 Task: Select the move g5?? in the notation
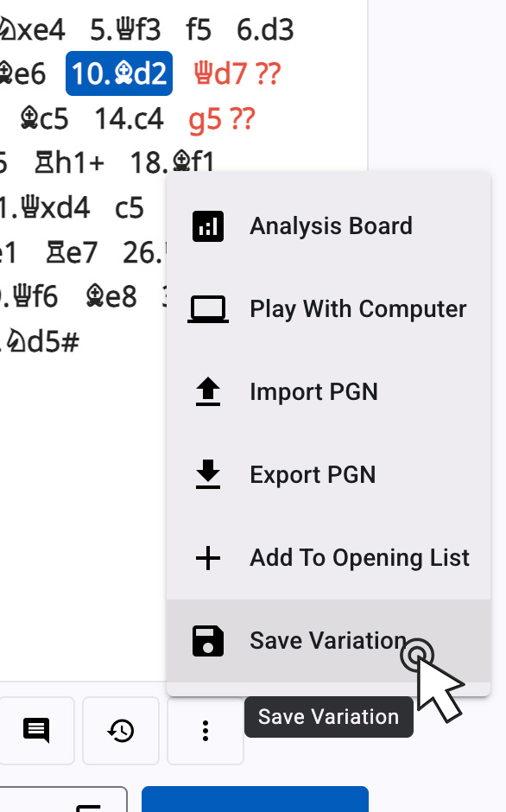point(222,119)
